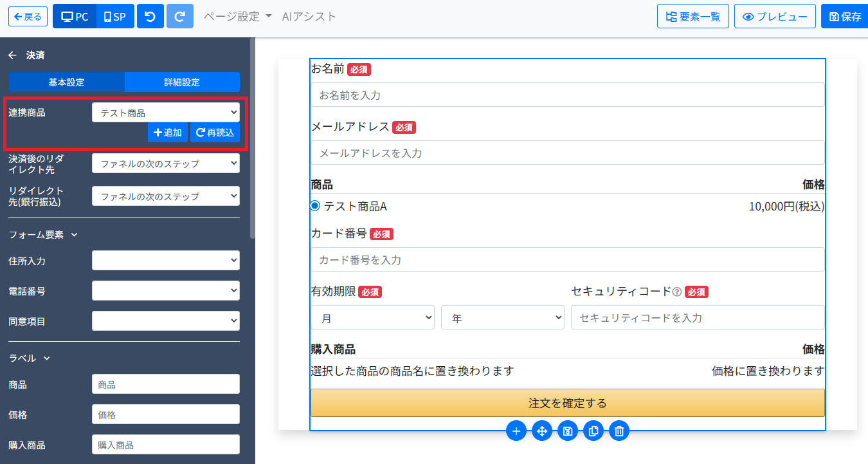Click the プレビュー button

click(775, 17)
